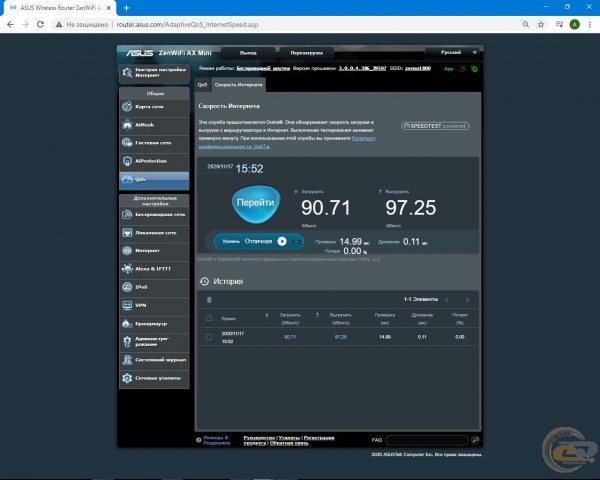Open Chrome profile avatar

pyautogui.click(x=574, y=24)
